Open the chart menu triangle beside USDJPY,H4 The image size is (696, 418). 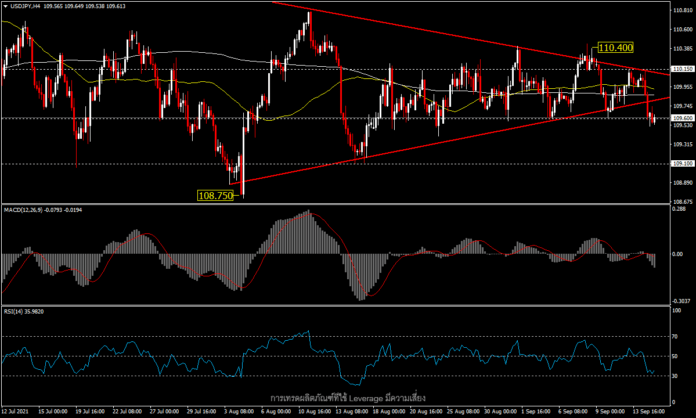[x=5, y=6]
